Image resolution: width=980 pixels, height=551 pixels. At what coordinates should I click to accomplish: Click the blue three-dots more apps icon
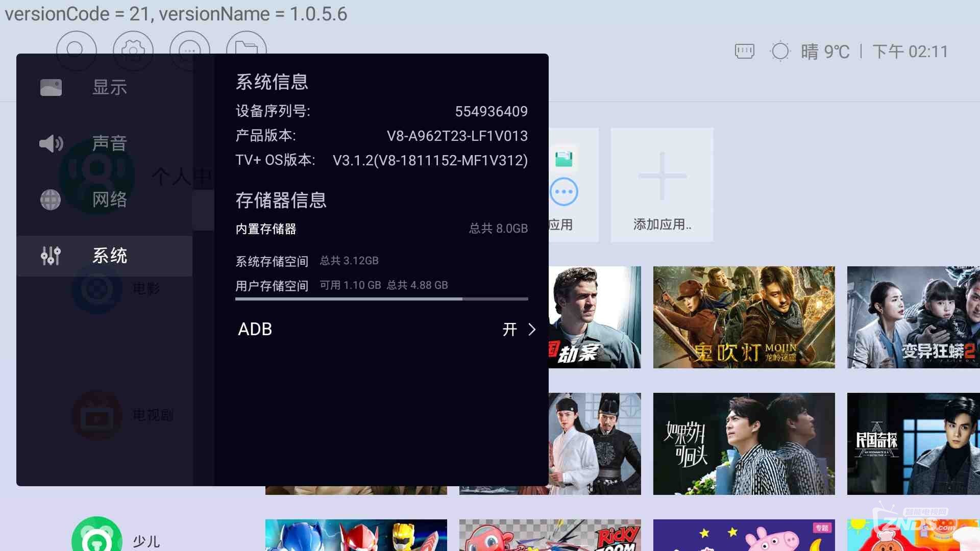coord(563,192)
